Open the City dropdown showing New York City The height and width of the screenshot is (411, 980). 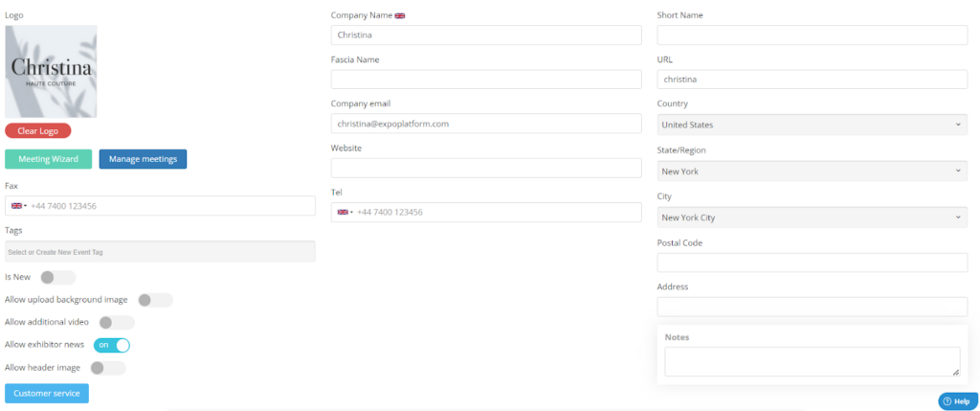812,217
